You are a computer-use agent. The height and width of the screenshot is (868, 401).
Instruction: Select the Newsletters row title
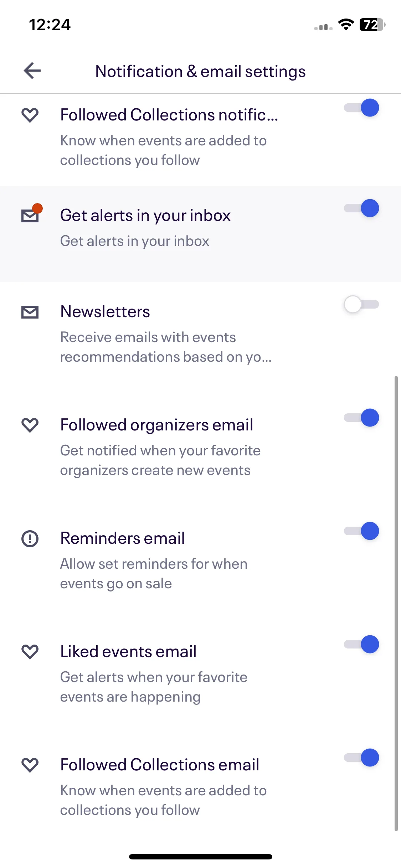coord(105,311)
